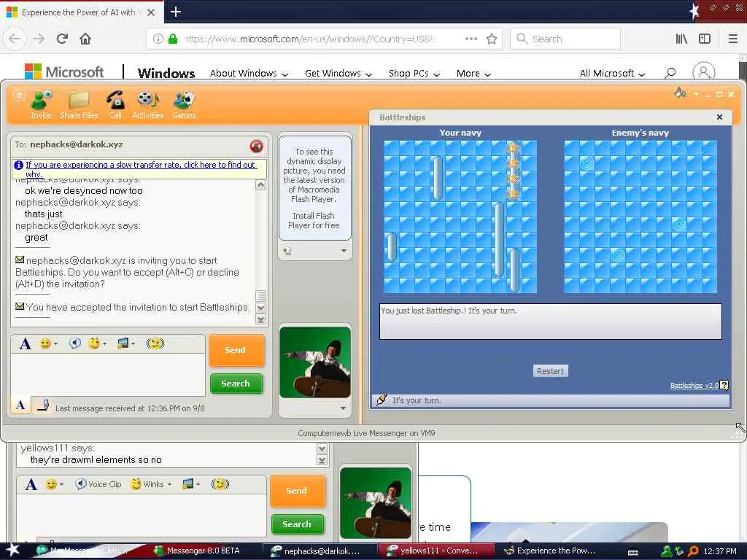Viewport: 747px width, 560px height.
Task: Click Search in nephacks conversation
Action: tap(236, 384)
